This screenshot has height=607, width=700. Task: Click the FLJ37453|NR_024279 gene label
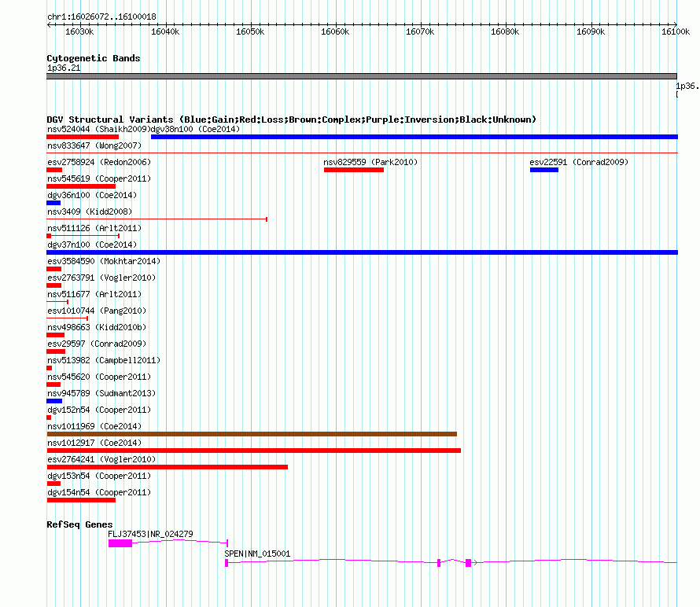click(x=150, y=534)
